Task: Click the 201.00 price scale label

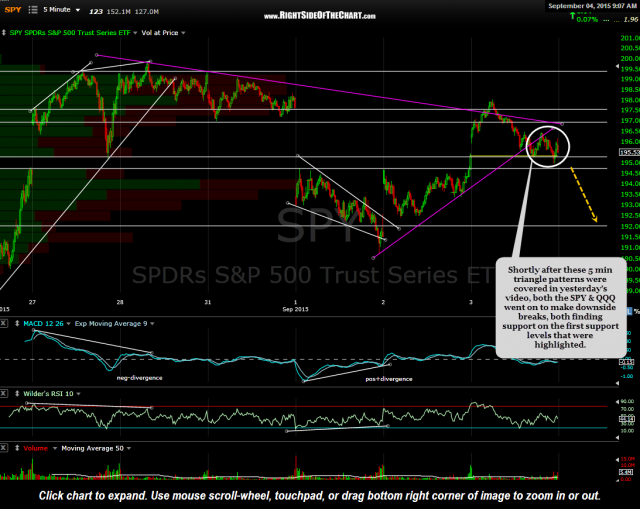Action: point(630,38)
